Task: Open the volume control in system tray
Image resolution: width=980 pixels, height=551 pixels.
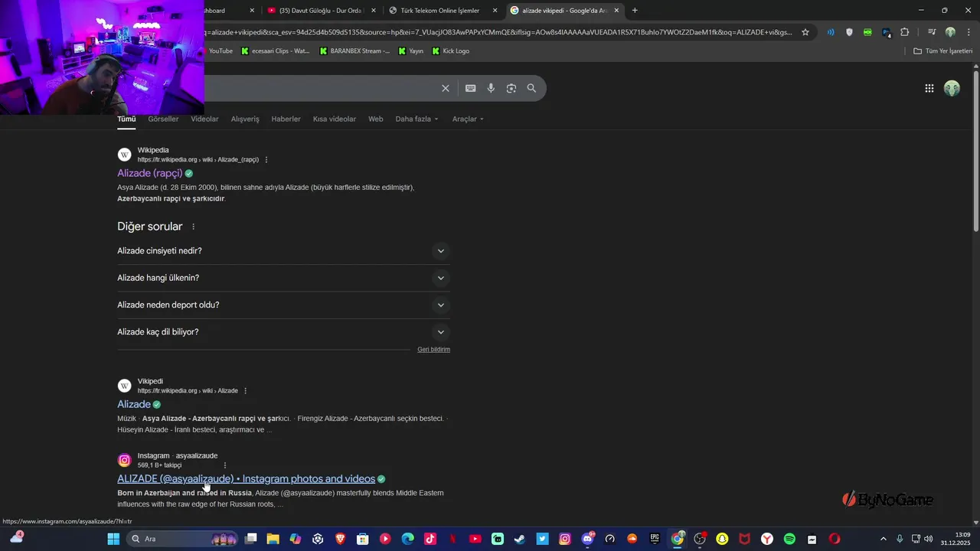Action: 929,539
